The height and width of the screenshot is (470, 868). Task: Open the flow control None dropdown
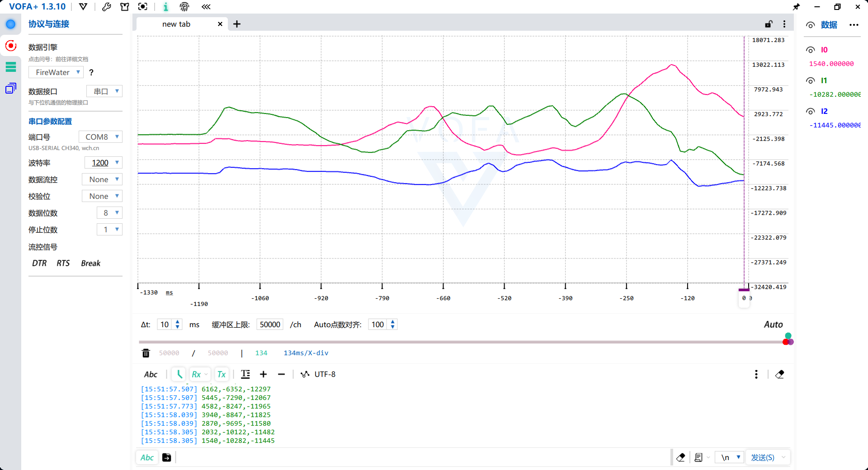coord(102,179)
